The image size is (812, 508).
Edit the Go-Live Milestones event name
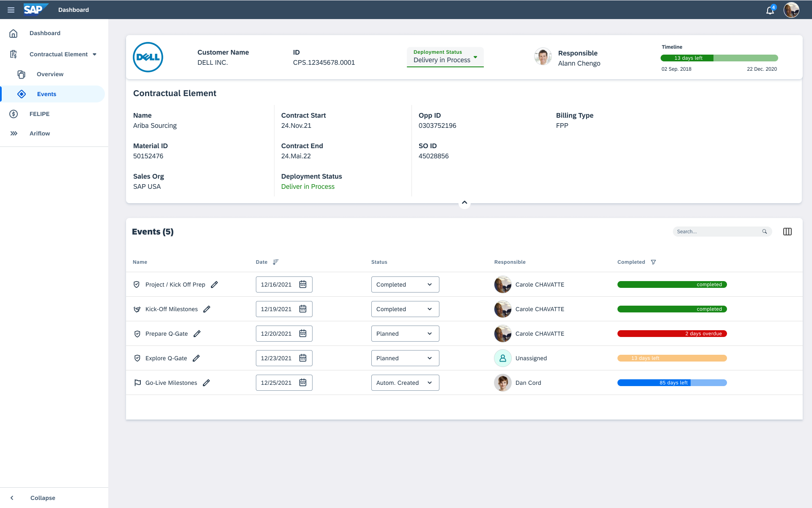(206, 383)
